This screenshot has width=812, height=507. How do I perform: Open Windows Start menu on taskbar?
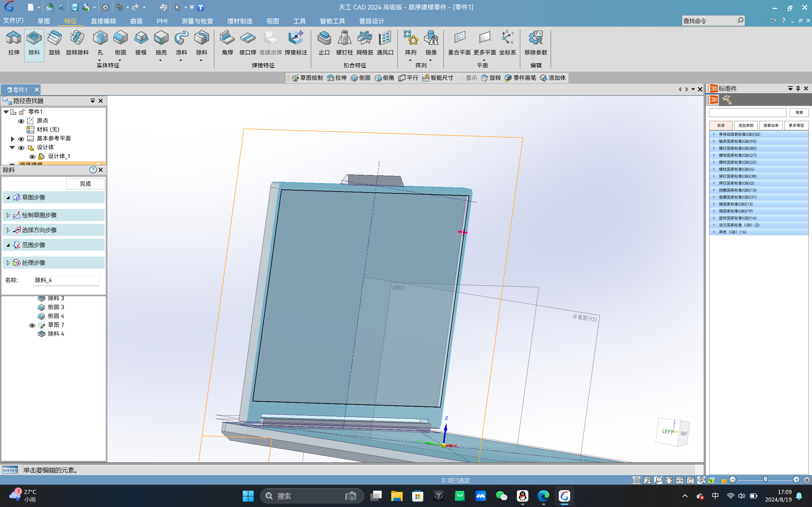point(248,496)
